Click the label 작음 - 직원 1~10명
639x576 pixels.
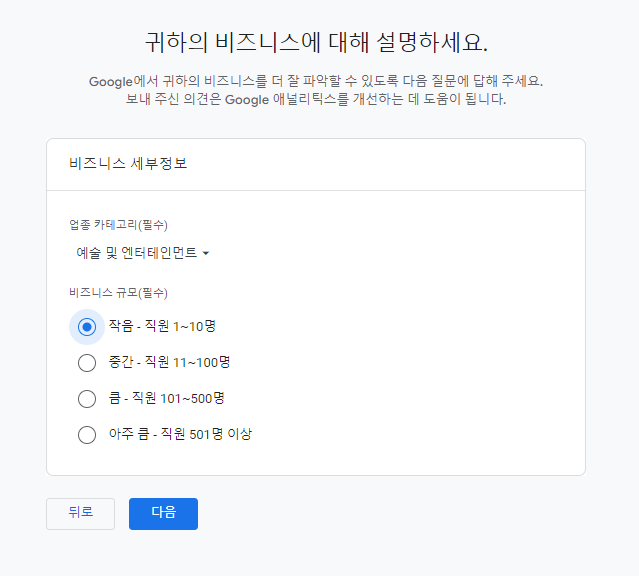pos(162,326)
